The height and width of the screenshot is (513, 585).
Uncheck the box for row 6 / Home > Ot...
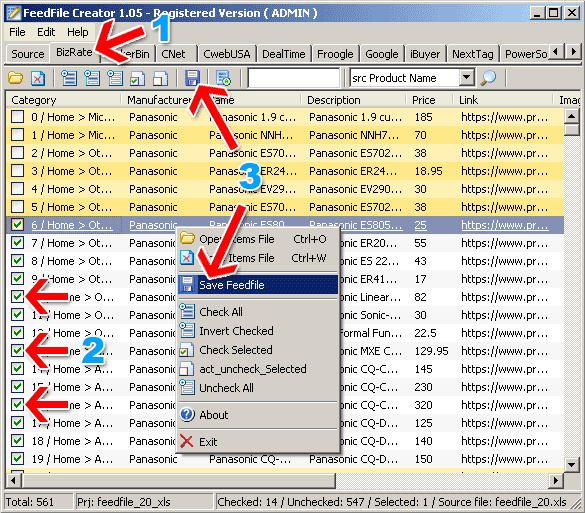(17, 225)
